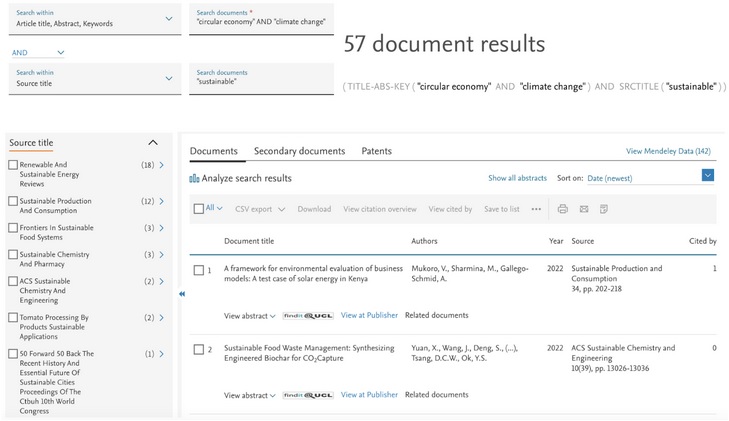Click the email results envelope icon
The image size is (729, 421).
click(x=584, y=209)
